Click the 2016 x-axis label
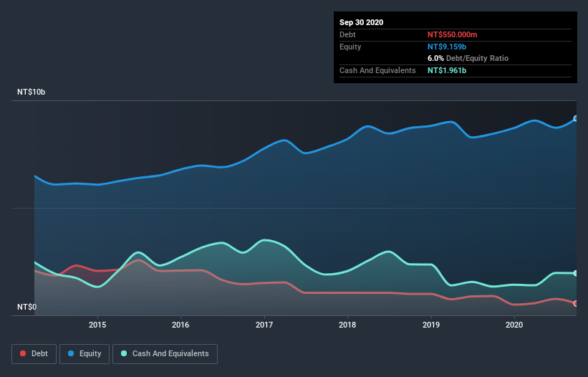588x377 pixels. (x=180, y=325)
